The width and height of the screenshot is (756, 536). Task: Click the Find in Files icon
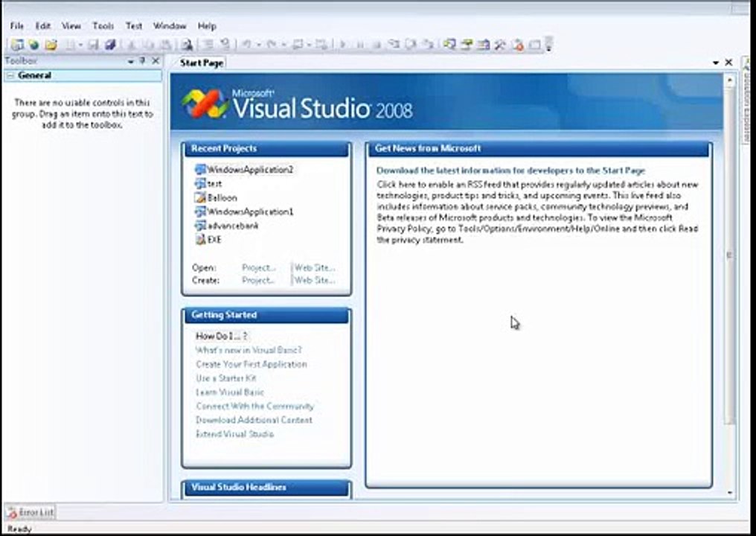pos(187,45)
